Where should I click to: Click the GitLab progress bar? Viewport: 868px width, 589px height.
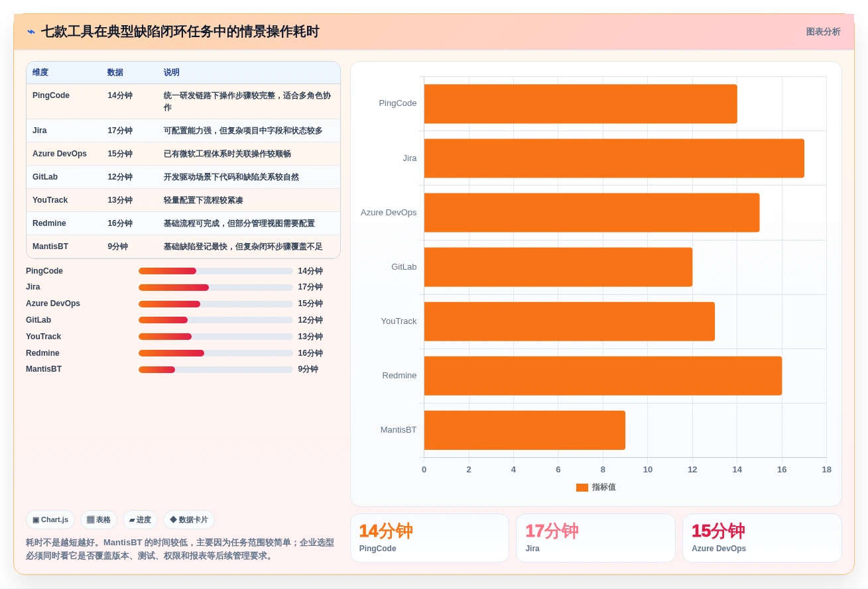(216, 320)
